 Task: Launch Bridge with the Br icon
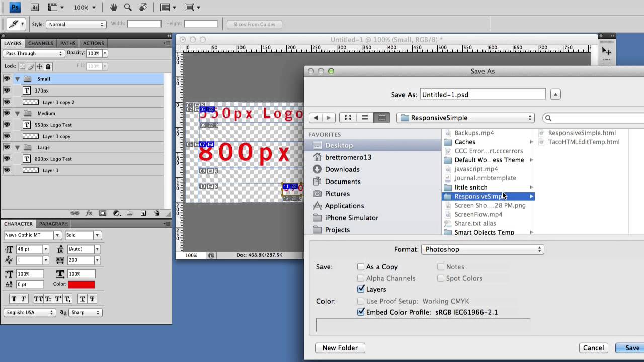[35, 7]
